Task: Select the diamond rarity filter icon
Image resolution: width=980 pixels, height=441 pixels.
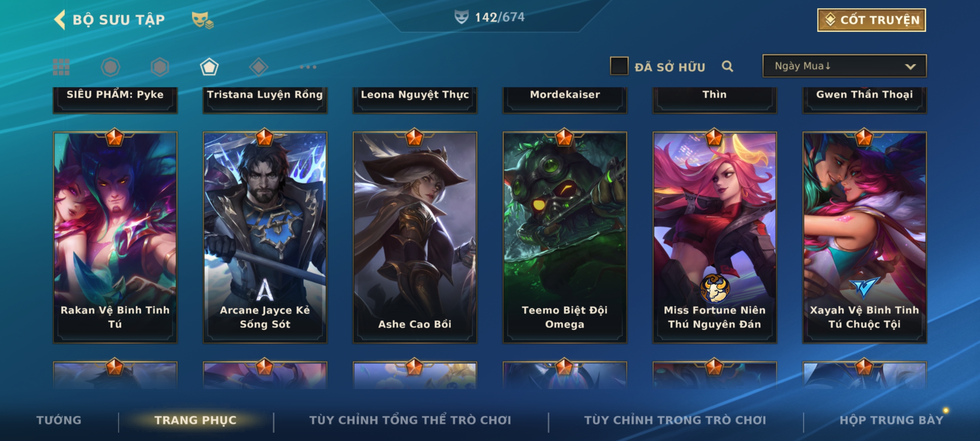Action: [258, 67]
